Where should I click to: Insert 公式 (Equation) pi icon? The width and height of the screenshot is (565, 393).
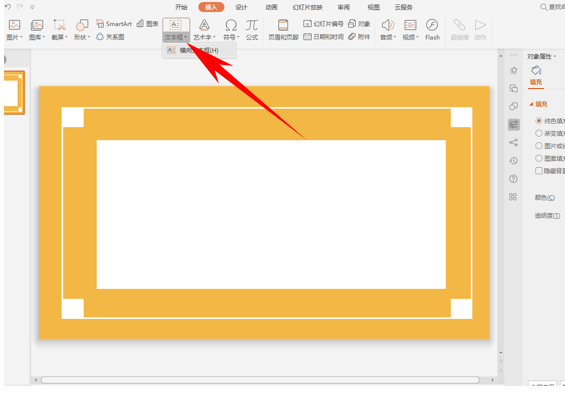(x=252, y=25)
